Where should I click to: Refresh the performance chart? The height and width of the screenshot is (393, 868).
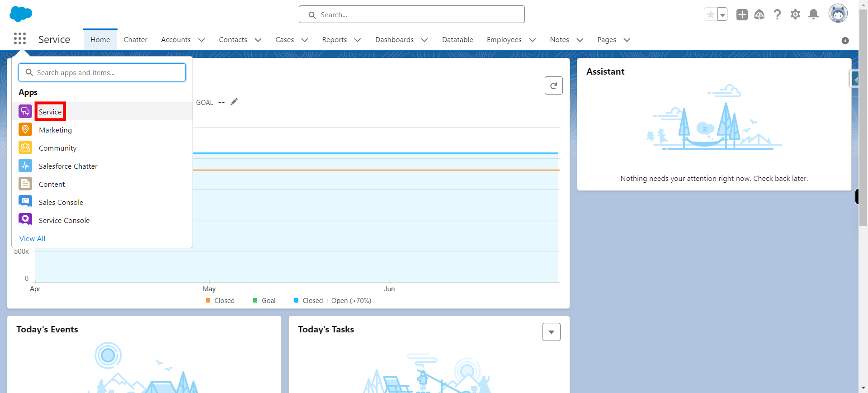(553, 85)
